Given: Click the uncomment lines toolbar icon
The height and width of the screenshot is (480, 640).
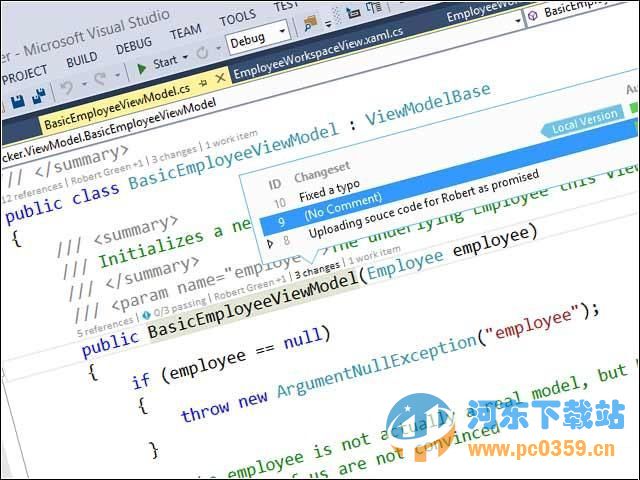Looking at the screenshot, I should pos(374,7).
